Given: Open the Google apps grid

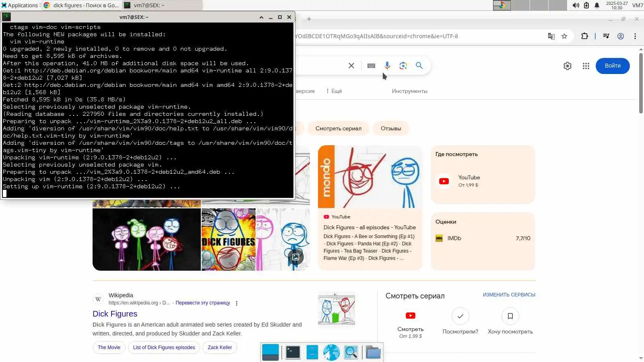Looking at the screenshot, I should pos(586,66).
